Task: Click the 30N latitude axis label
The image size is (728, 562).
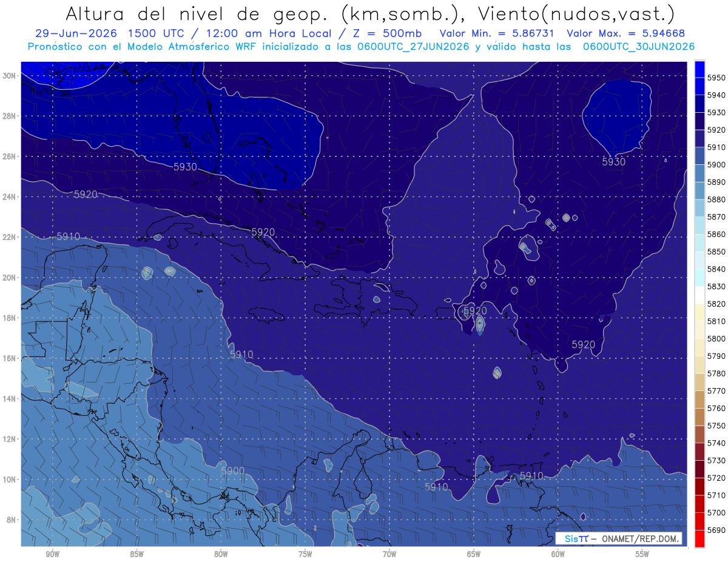Action: [8, 75]
